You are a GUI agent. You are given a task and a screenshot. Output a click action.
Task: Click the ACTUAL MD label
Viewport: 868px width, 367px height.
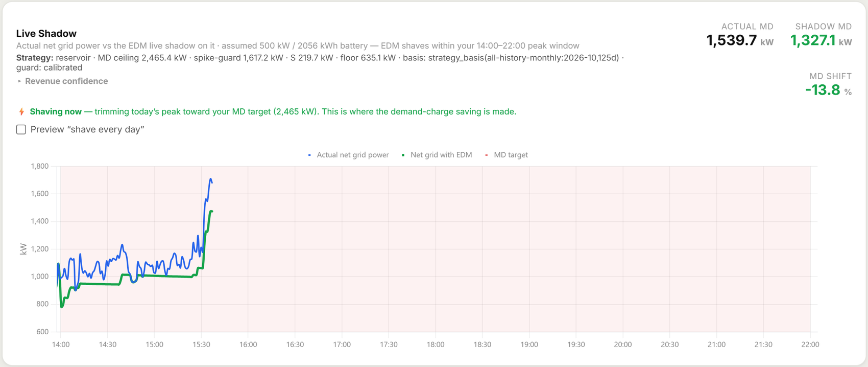pyautogui.click(x=748, y=27)
